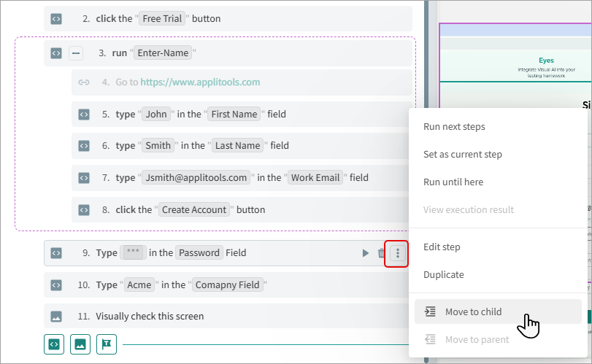Click the play icon on step 9
The height and width of the screenshot is (364, 592).
click(x=366, y=253)
